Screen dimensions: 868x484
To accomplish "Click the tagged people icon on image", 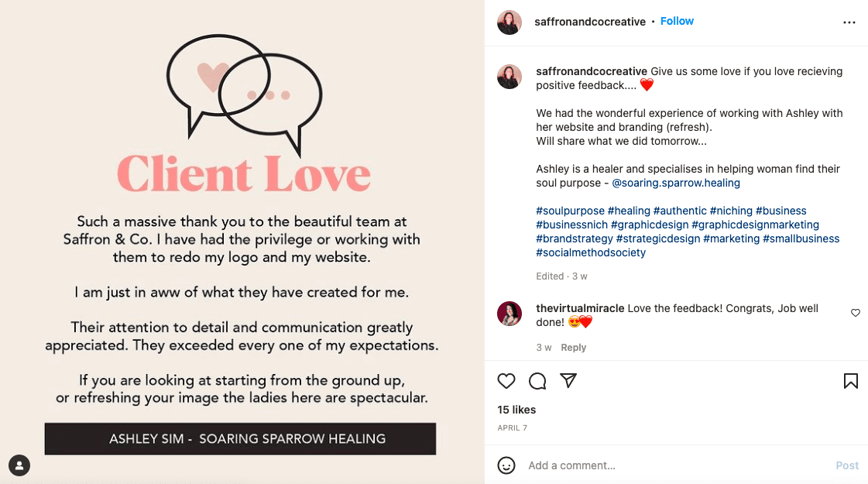I will point(19,465).
